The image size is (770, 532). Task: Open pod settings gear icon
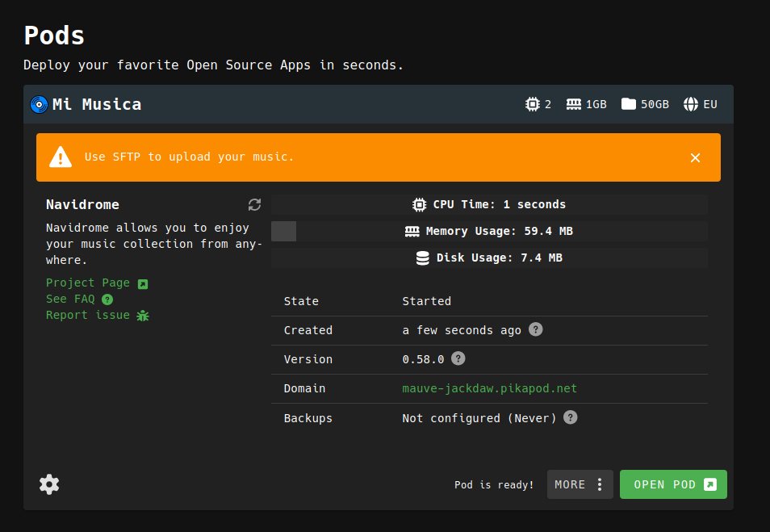coord(49,484)
